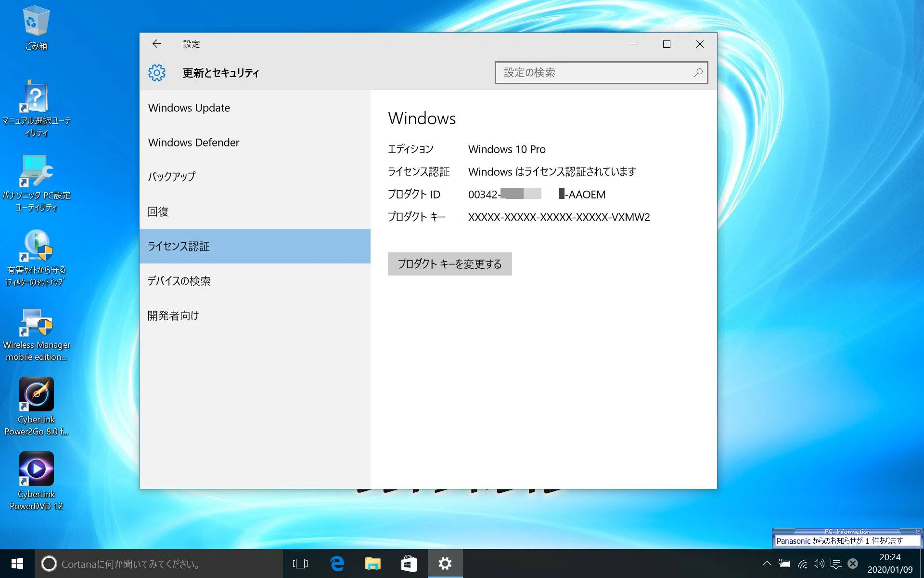Click the Windows heading in the right pane
The height and width of the screenshot is (578, 924).
pos(422,118)
